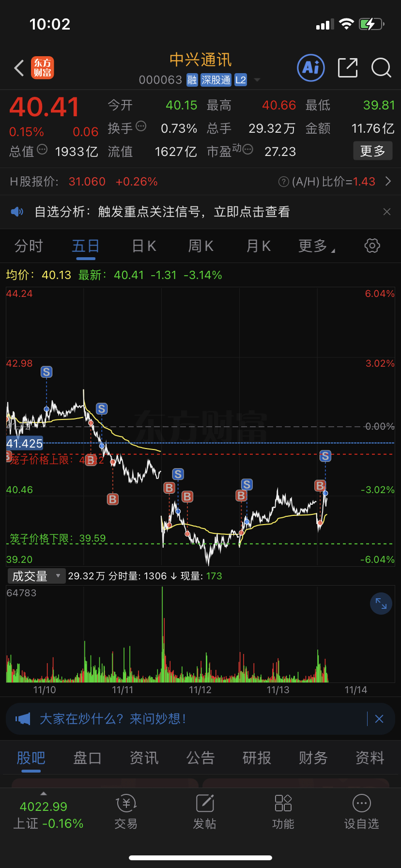This screenshot has width=401, height=868.
Task: Open chart settings gear icon
Action: (x=372, y=246)
